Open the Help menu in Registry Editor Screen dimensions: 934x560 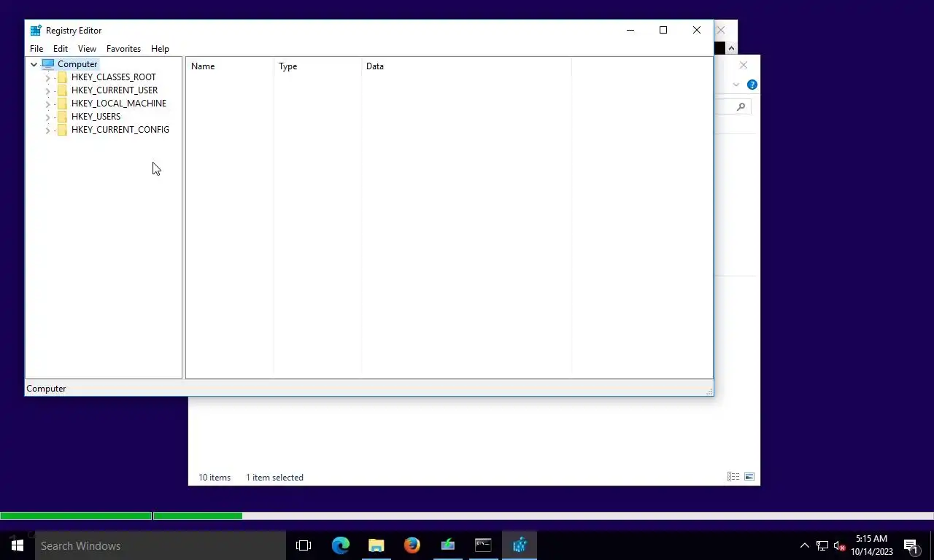tap(160, 49)
